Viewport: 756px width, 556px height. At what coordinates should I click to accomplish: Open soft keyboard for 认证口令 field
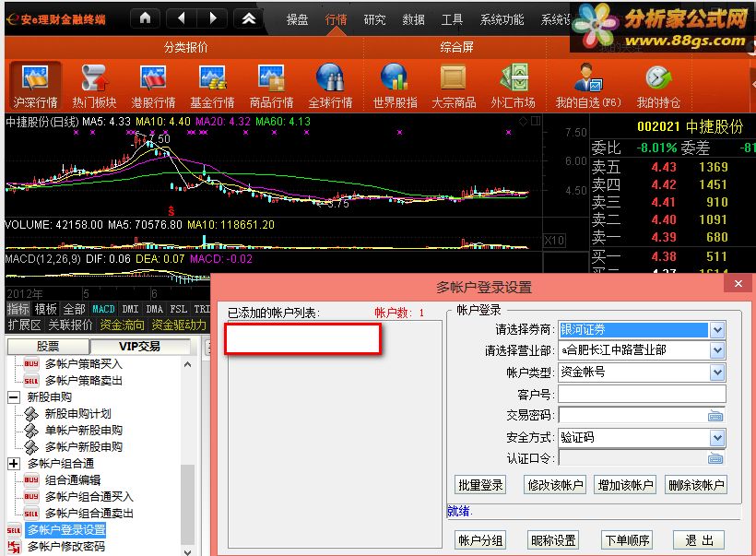pos(715,458)
